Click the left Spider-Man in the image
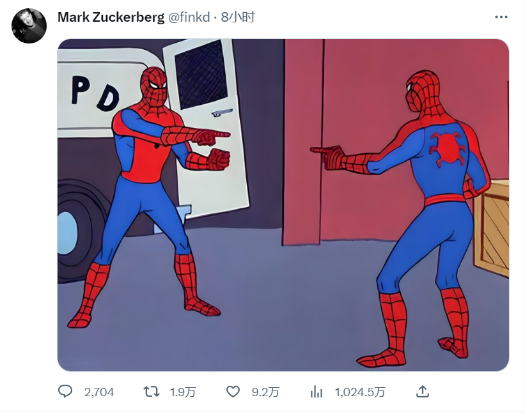This screenshot has height=416, width=532. tap(149, 197)
